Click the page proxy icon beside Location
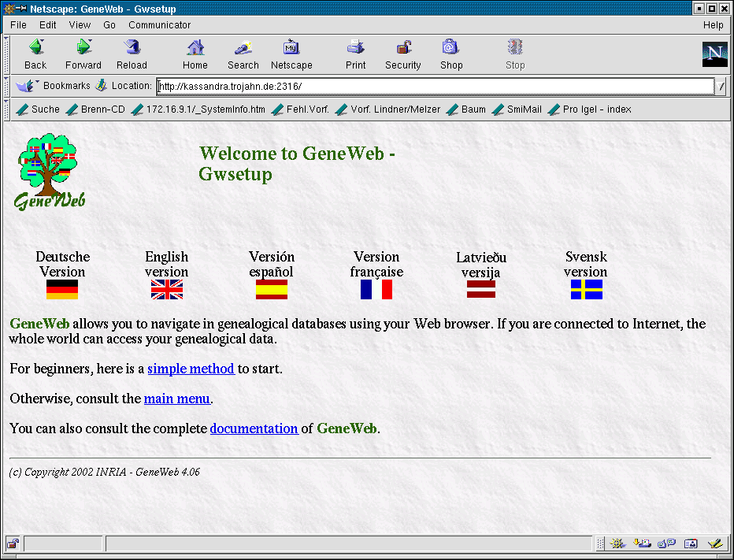734x560 pixels. pyautogui.click(x=101, y=85)
